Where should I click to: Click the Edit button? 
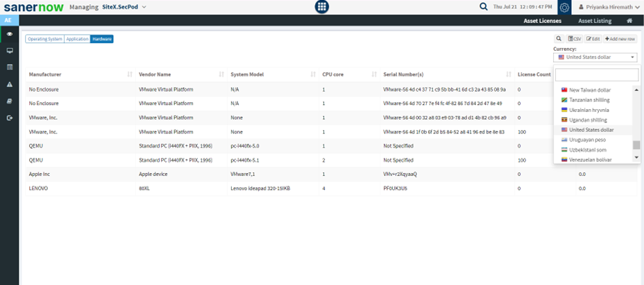click(x=593, y=39)
